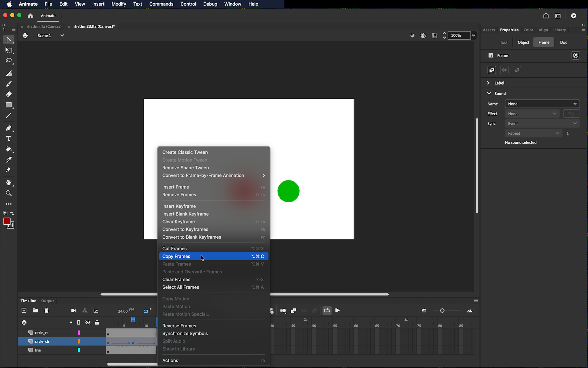Click the Doc properties button
The height and width of the screenshot is (368, 588).
pyautogui.click(x=563, y=42)
